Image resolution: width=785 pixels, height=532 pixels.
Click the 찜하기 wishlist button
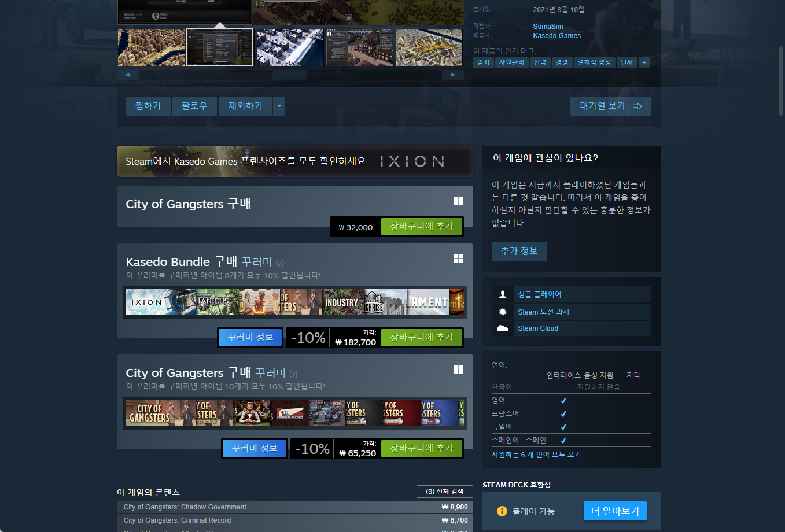click(148, 106)
